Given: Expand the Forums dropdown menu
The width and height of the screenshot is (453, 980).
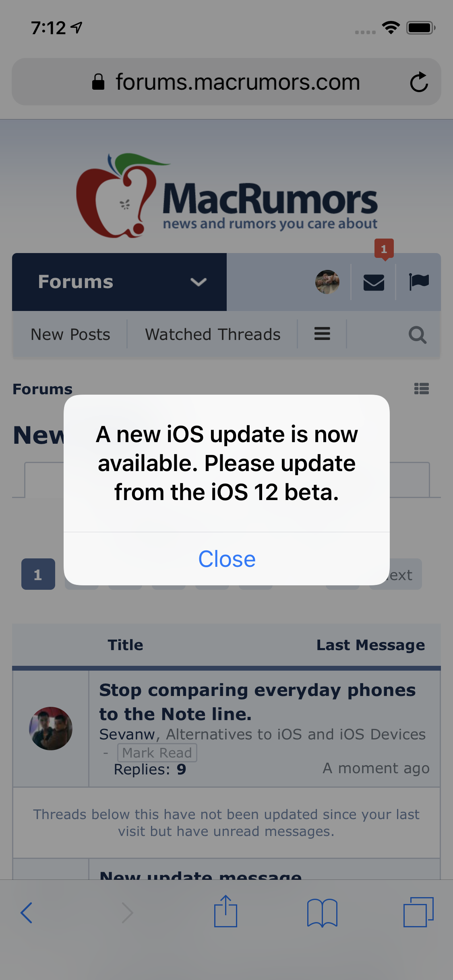Looking at the screenshot, I should (119, 282).
